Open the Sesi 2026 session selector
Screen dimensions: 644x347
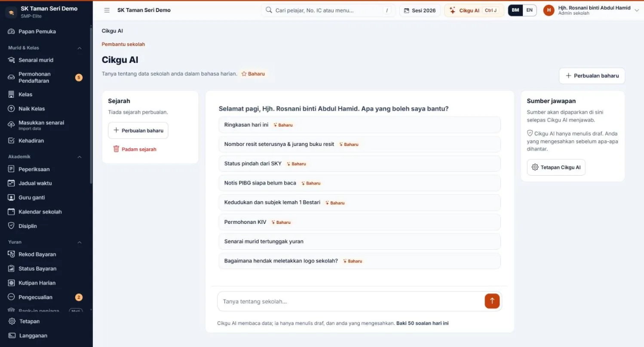(420, 10)
